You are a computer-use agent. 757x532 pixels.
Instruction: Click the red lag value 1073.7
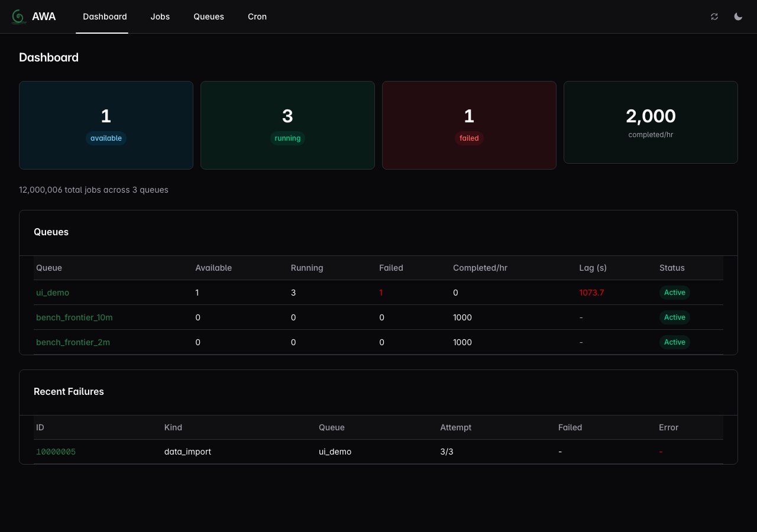(591, 293)
